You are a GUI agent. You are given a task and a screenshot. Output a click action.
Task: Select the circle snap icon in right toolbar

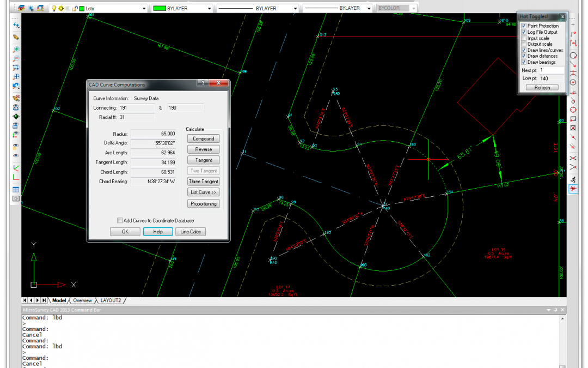point(573,55)
